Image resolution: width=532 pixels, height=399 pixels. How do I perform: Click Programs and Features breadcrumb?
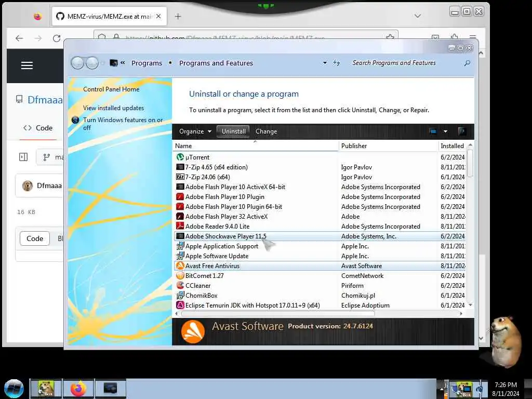pyautogui.click(x=216, y=63)
